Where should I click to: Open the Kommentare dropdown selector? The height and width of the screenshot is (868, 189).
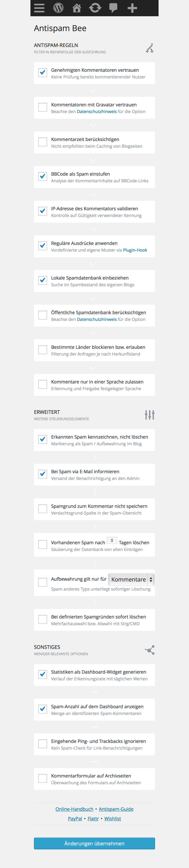pos(131,579)
